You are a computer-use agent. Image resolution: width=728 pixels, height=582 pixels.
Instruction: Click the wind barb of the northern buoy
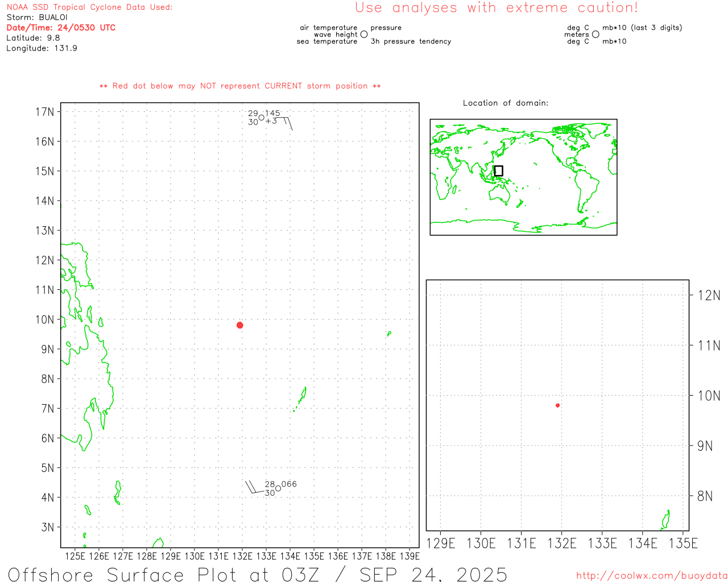(284, 123)
